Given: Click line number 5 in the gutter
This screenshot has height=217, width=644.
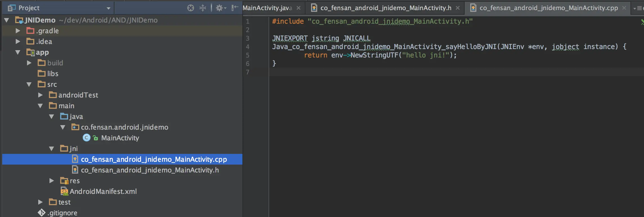Looking at the screenshot, I should 247,55.
